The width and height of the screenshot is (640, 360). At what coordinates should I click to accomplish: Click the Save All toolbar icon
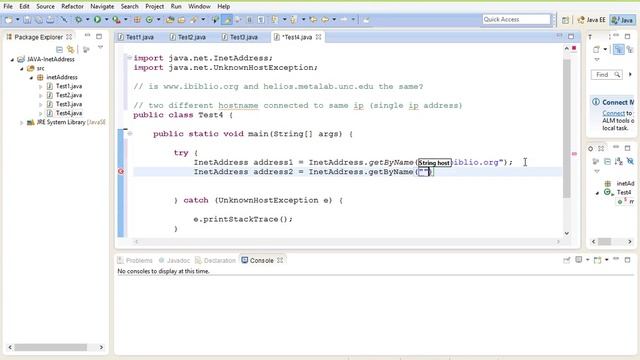(39, 20)
